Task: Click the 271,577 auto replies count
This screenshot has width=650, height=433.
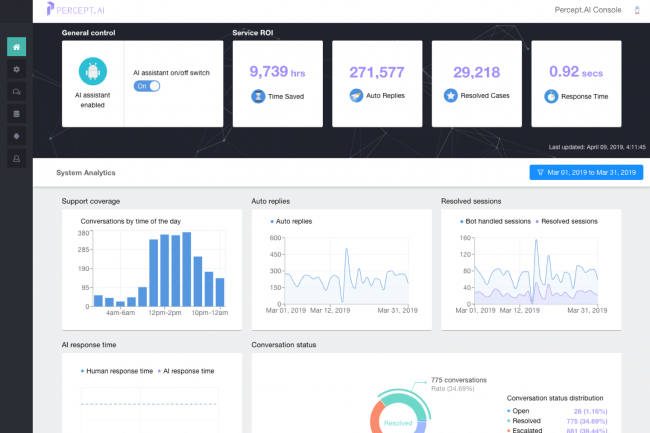Action: tap(377, 73)
